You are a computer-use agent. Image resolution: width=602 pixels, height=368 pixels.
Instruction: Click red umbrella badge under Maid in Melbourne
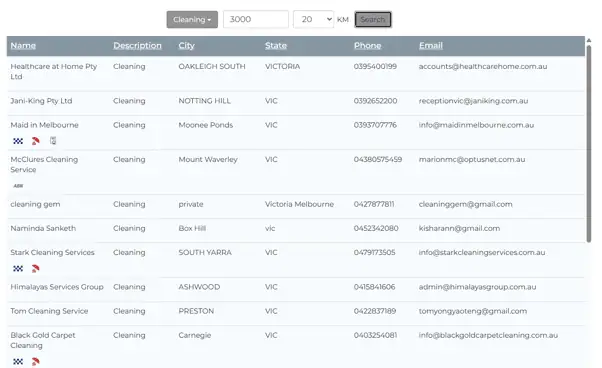coord(35,141)
